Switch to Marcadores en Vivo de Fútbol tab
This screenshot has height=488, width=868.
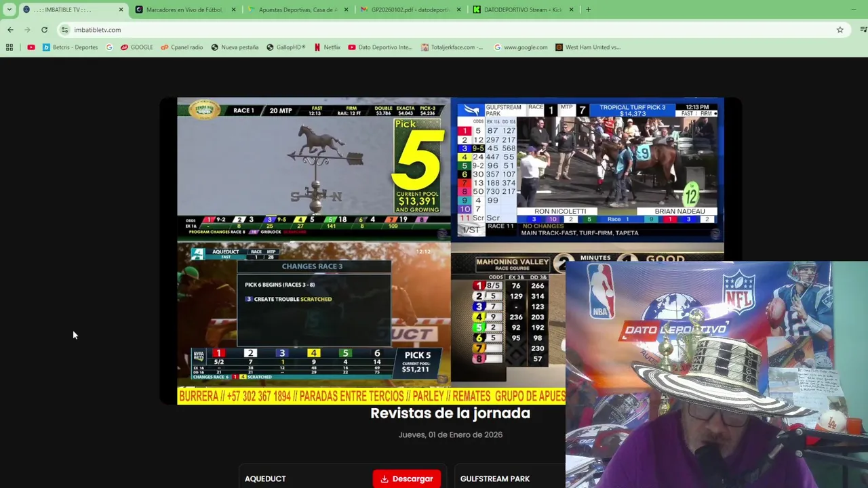185,9
